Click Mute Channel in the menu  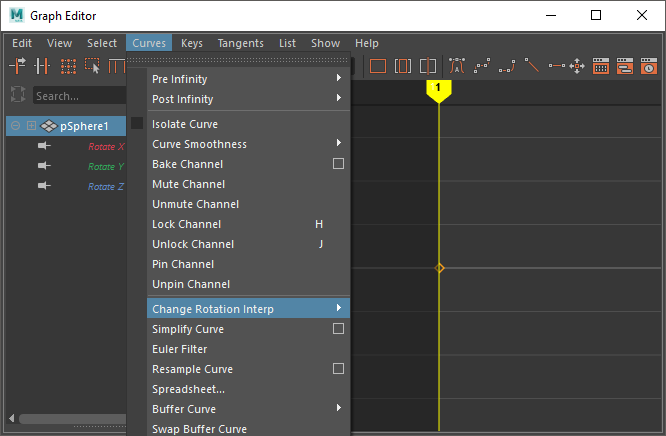click(x=187, y=184)
